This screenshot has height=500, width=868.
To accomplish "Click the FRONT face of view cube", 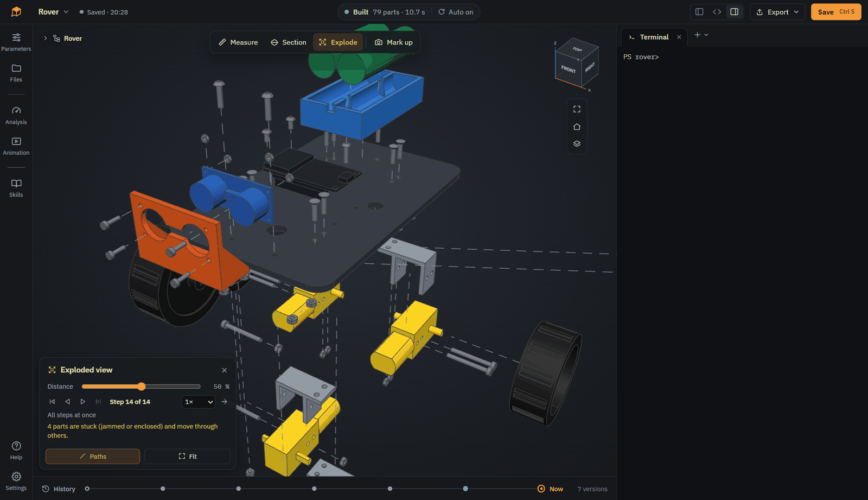I will (x=568, y=69).
